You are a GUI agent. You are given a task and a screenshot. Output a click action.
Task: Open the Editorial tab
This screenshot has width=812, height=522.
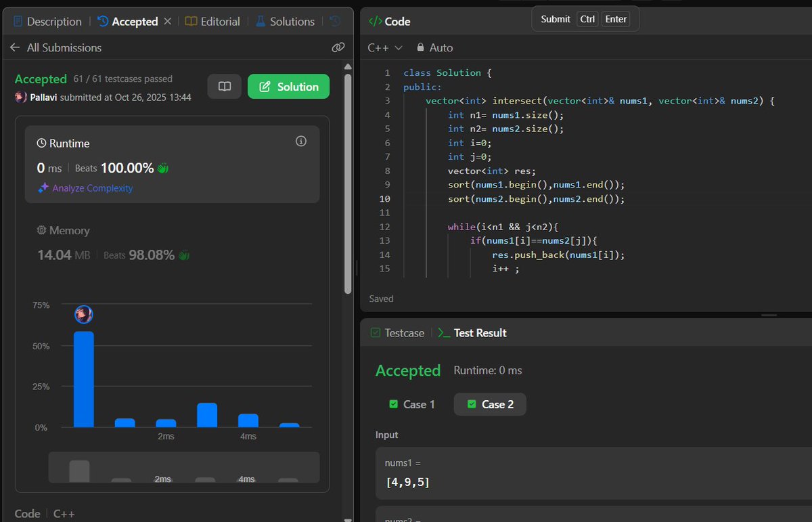tap(212, 22)
